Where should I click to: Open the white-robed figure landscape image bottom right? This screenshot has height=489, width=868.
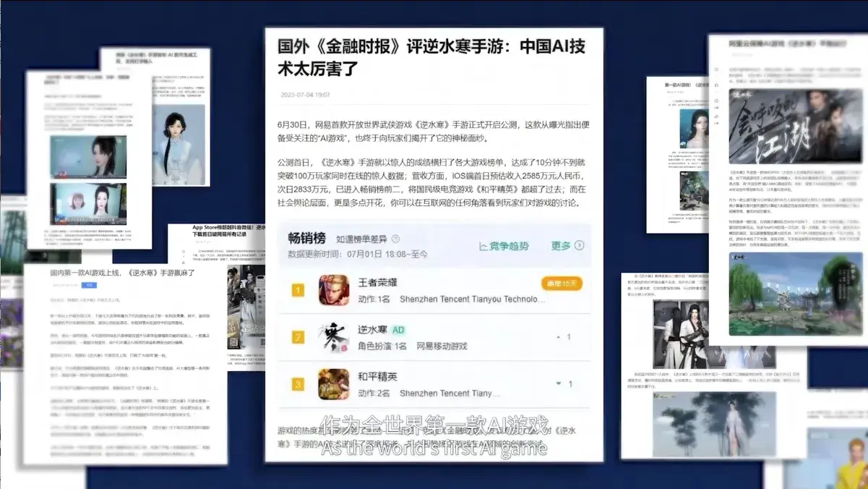pyautogui.click(x=714, y=424)
